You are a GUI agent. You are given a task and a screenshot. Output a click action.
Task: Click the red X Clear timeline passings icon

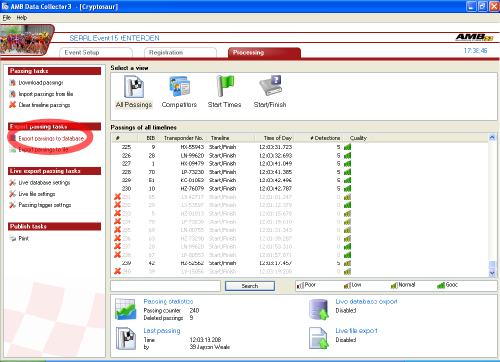(x=13, y=105)
